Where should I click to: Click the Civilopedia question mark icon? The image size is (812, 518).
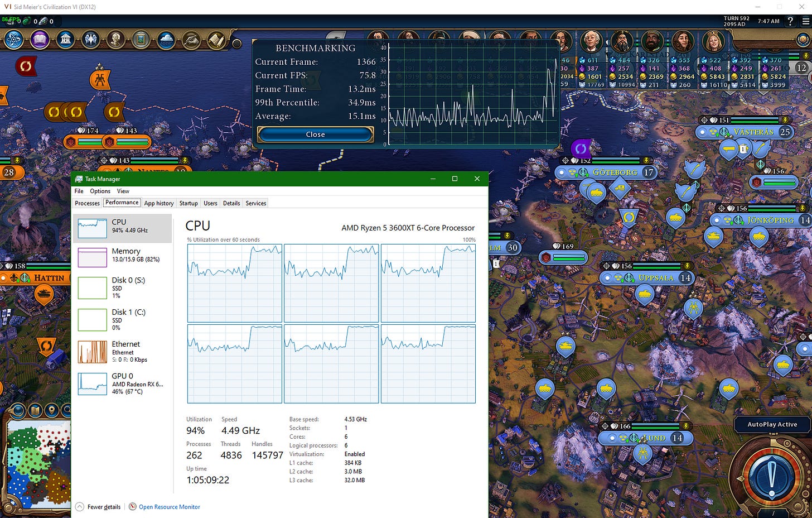pyautogui.click(x=790, y=21)
